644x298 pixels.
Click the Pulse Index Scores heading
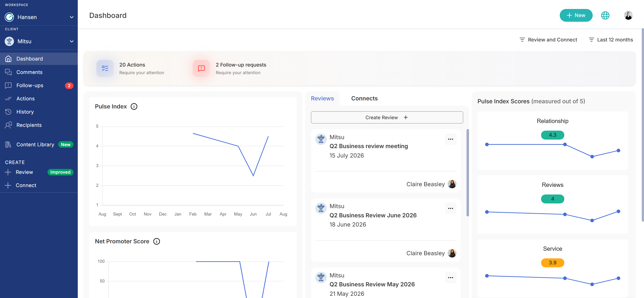(x=531, y=101)
